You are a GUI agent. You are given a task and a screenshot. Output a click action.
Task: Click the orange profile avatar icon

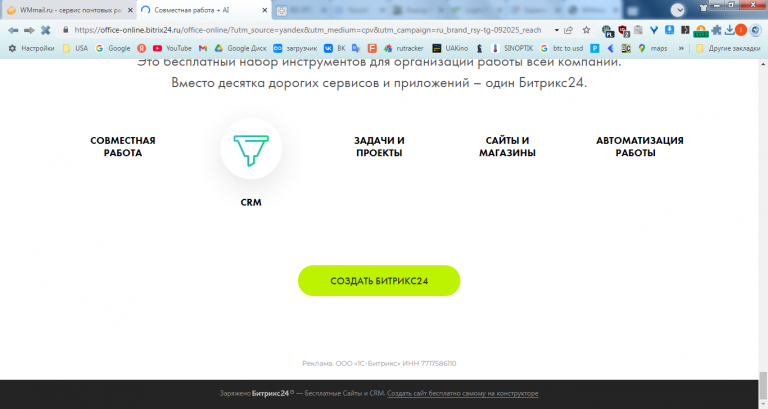[x=741, y=30]
